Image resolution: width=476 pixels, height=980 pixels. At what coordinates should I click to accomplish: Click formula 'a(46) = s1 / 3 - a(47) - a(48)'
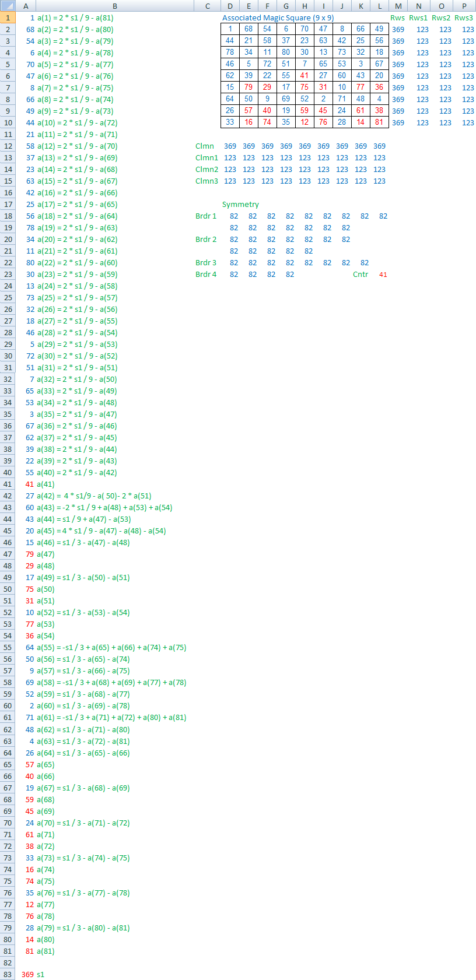click(83, 542)
